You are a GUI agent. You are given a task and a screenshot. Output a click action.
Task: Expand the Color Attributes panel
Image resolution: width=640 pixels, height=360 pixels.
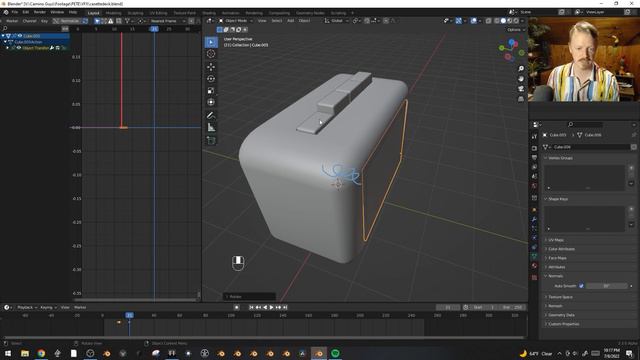(x=546, y=249)
